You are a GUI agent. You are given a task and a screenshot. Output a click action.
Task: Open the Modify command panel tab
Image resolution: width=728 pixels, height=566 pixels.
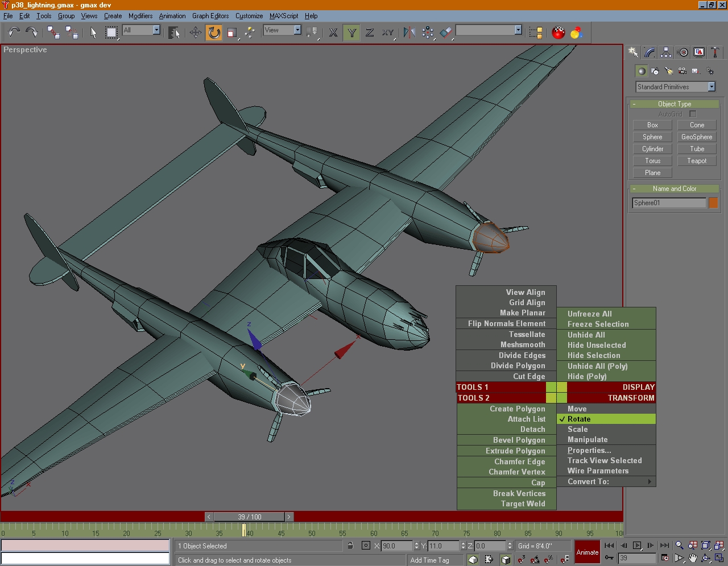coord(650,53)
